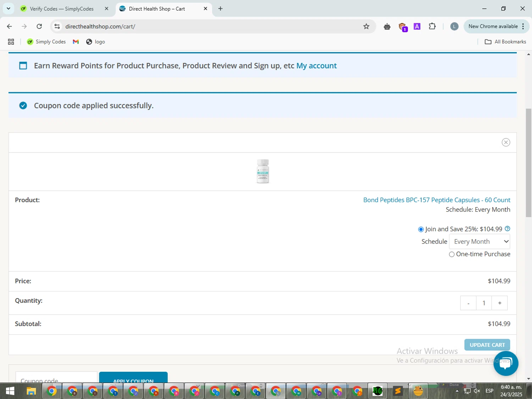
Task: Click the APPLY COUPON button
Action: click(x=133, y=377)
